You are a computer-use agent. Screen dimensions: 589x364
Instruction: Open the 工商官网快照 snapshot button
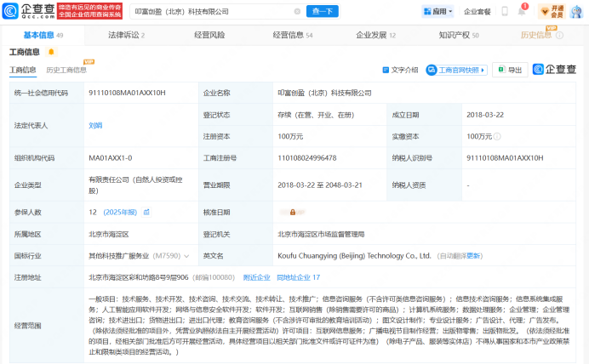456,70
